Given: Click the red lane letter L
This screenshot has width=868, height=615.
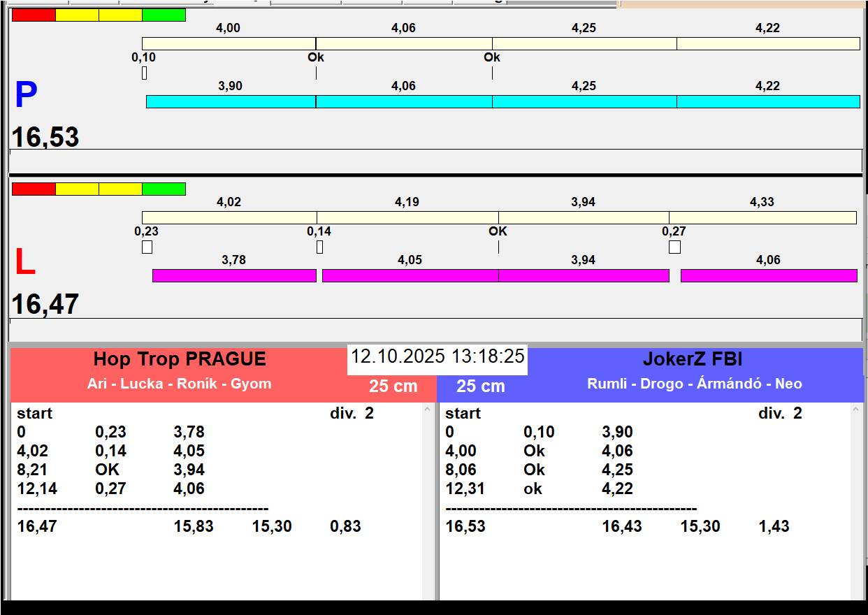Looking at the screenshot, I should pos(25,263).
